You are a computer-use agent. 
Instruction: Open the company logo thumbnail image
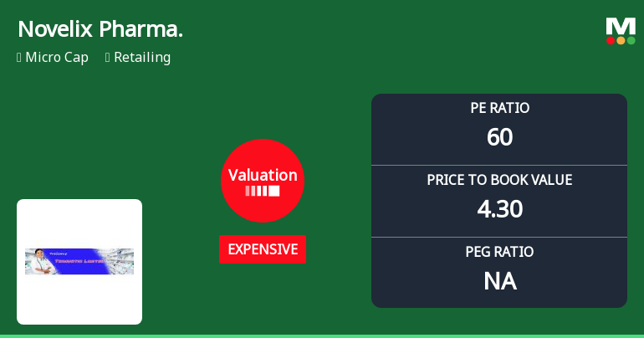(79, 261)
